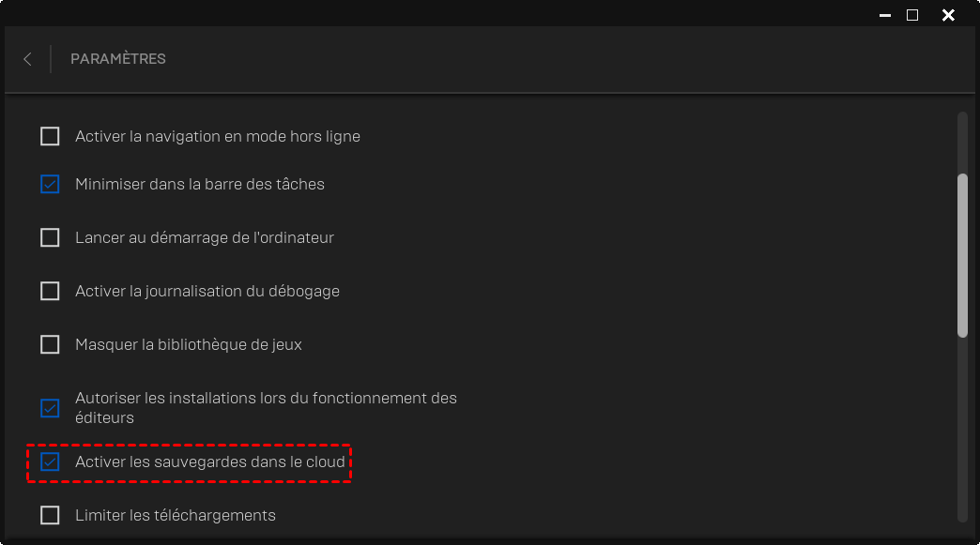Enable Activer la journalisation du débogage
Image resolution: width=980 pixels, height=545 pixels.
[50, 291]
